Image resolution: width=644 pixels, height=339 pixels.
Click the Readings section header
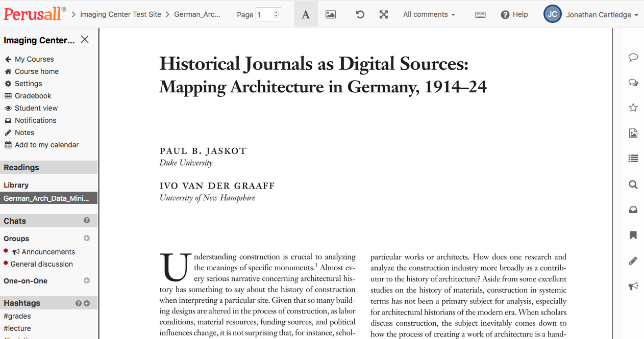tap(48, 167)
